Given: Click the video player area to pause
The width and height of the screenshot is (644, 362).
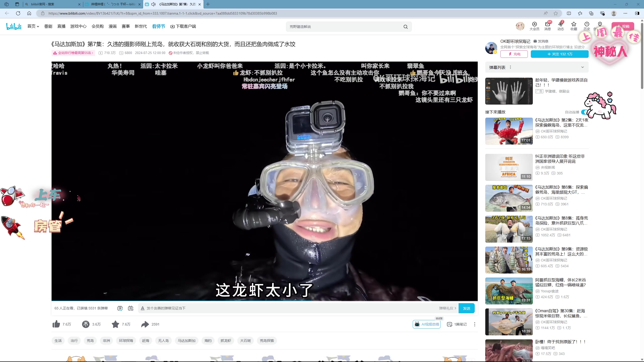Looking at the screenshot, I should point(264,181).
